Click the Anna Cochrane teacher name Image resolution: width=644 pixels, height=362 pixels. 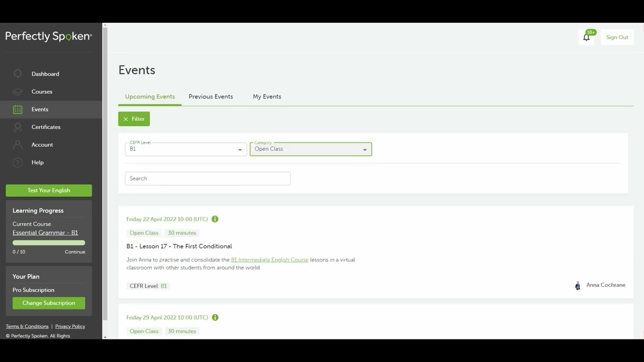tap(606, 285)
